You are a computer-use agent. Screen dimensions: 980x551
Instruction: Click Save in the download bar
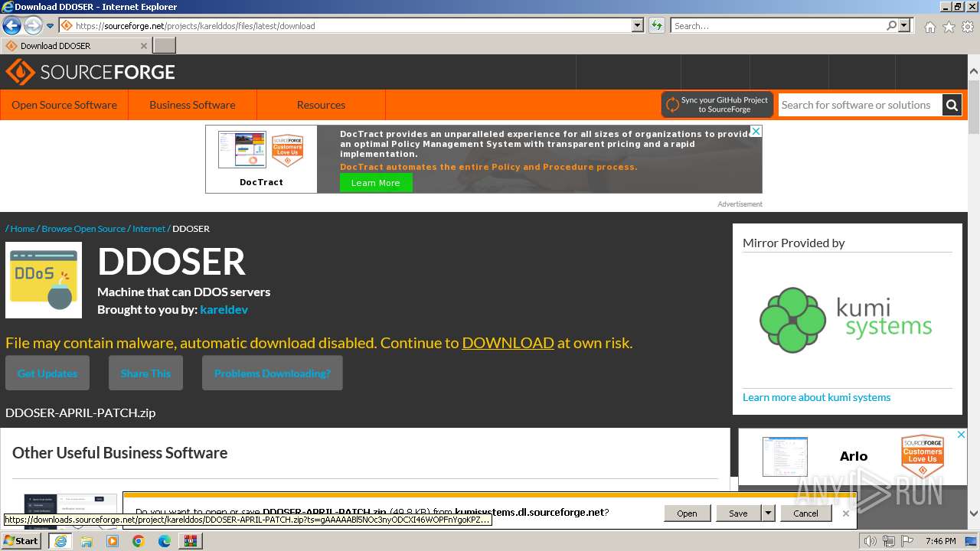click(739, 514)
